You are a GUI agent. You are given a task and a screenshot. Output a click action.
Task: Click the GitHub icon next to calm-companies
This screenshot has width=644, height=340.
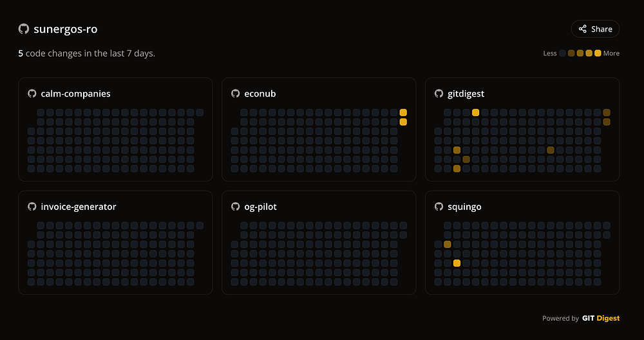click(32, 93)
